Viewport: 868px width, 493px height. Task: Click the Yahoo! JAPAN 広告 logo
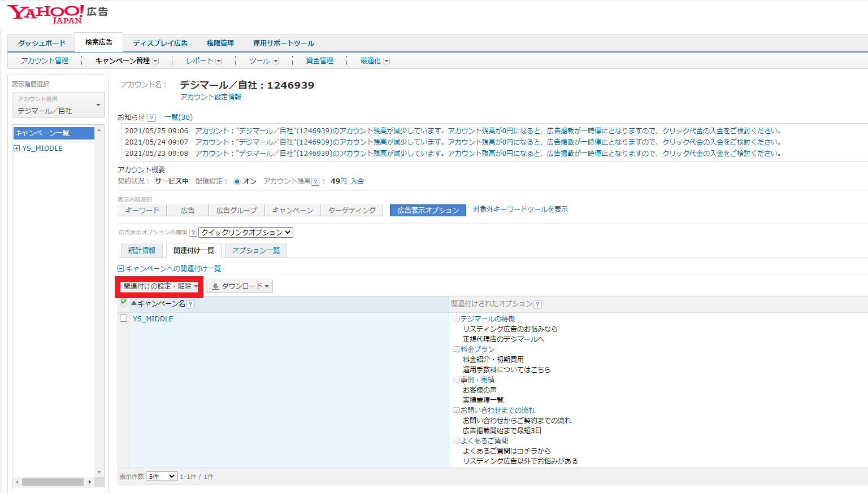[57, 14]
